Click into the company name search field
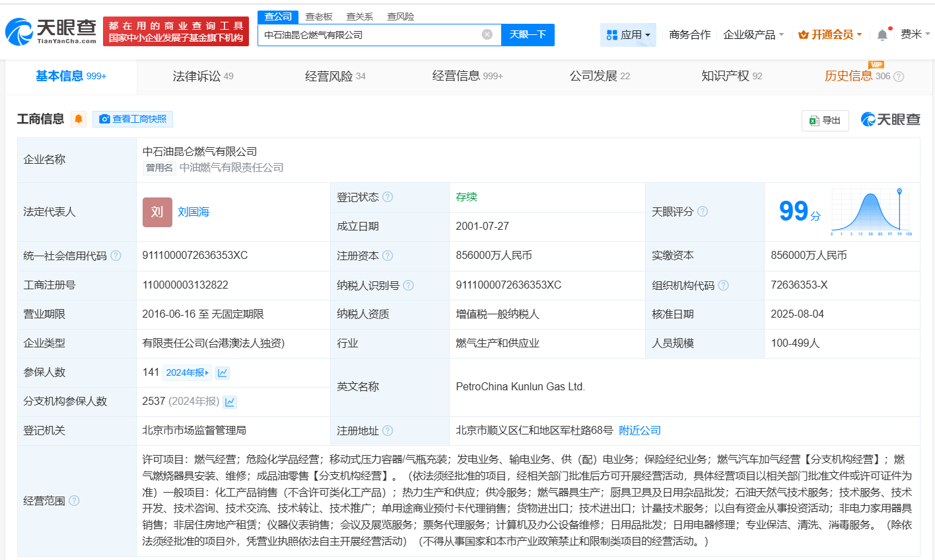The width and height of the screenshot is (935, 560). (370, 34)
